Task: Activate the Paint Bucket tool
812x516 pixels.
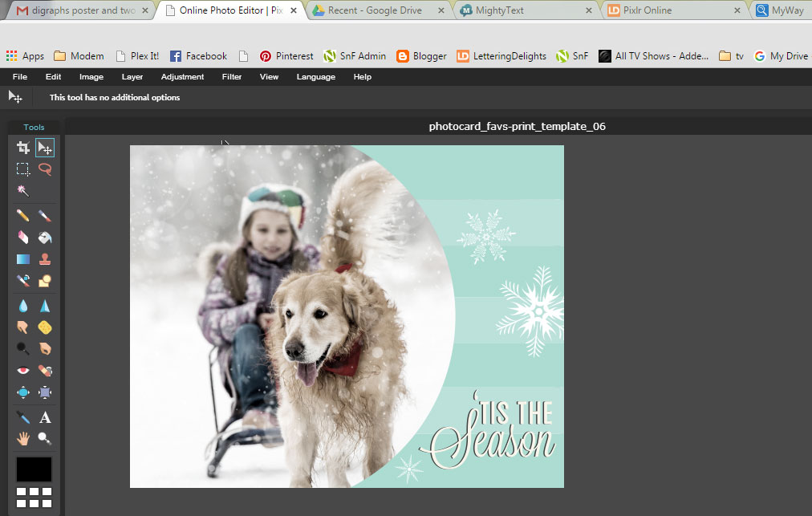Action: (x=45, y=238)
